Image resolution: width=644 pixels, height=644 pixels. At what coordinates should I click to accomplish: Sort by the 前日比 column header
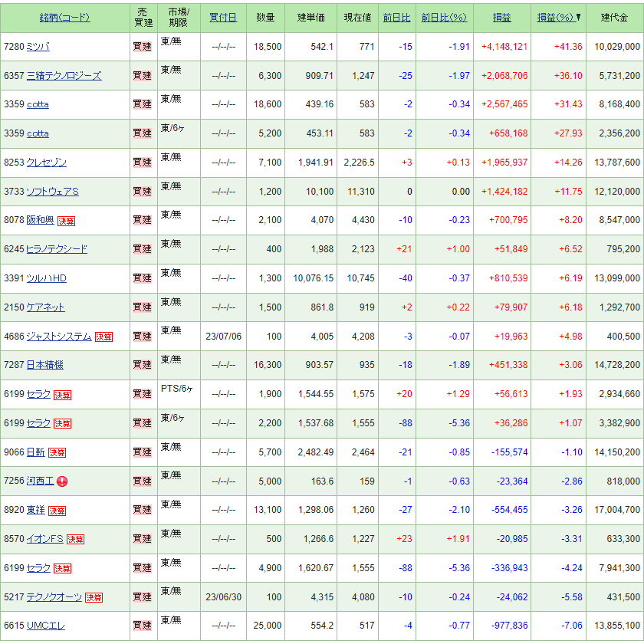coord(397,17)
